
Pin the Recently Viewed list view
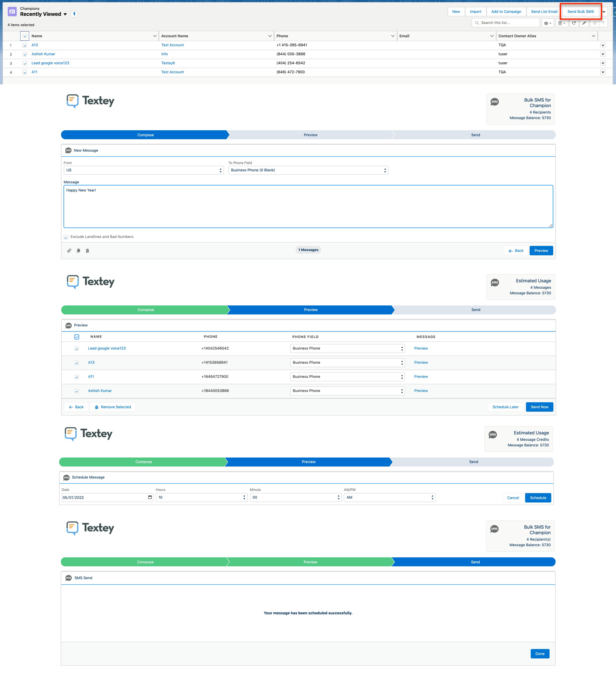pos(74,14)
